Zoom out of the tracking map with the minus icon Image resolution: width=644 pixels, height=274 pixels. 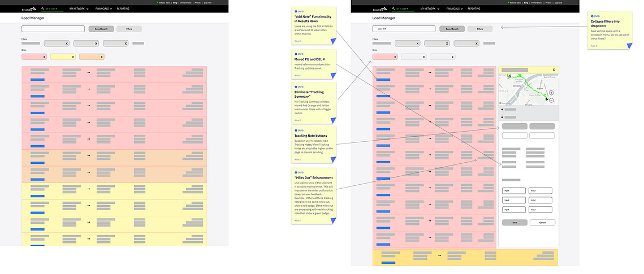tap(551, 100)
